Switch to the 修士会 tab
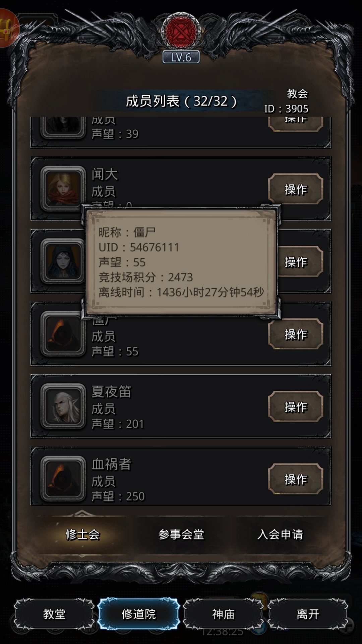362x644 pixels. pyautogui.click(x=83, y=534)
